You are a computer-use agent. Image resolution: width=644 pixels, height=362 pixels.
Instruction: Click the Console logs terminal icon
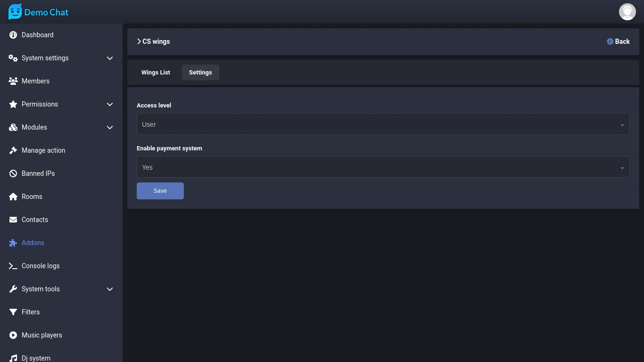point(13,266)
